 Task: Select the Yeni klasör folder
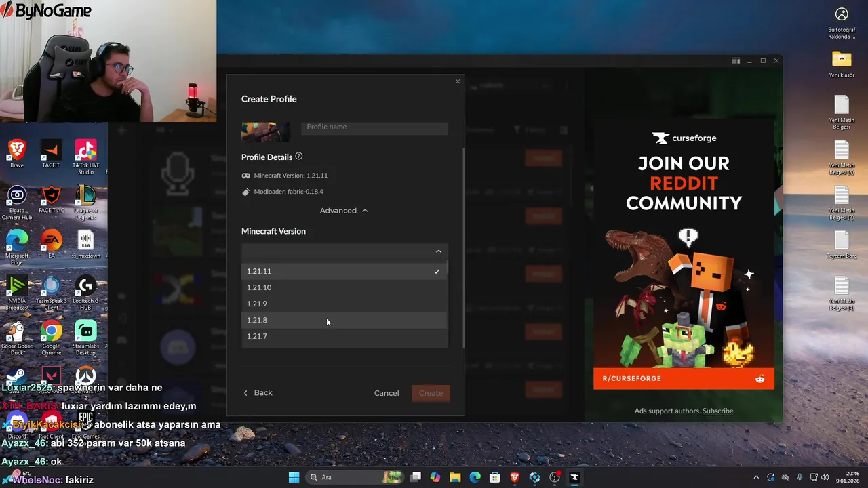point(842,64)
